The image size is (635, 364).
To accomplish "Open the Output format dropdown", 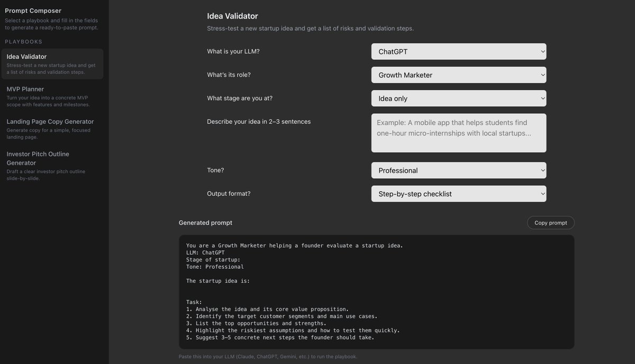I will coord(459,194).
